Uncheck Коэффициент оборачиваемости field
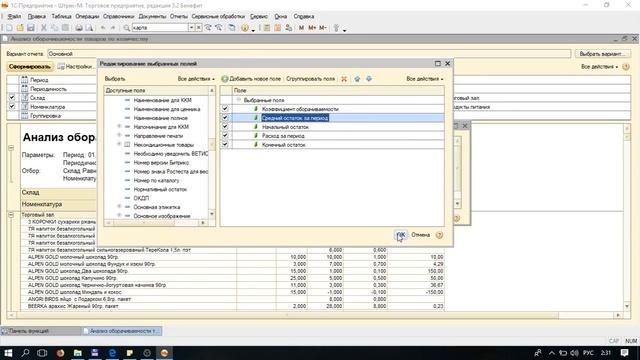This screenshot has width=640, height=360. pyautogui.click(x=225, y=109)
